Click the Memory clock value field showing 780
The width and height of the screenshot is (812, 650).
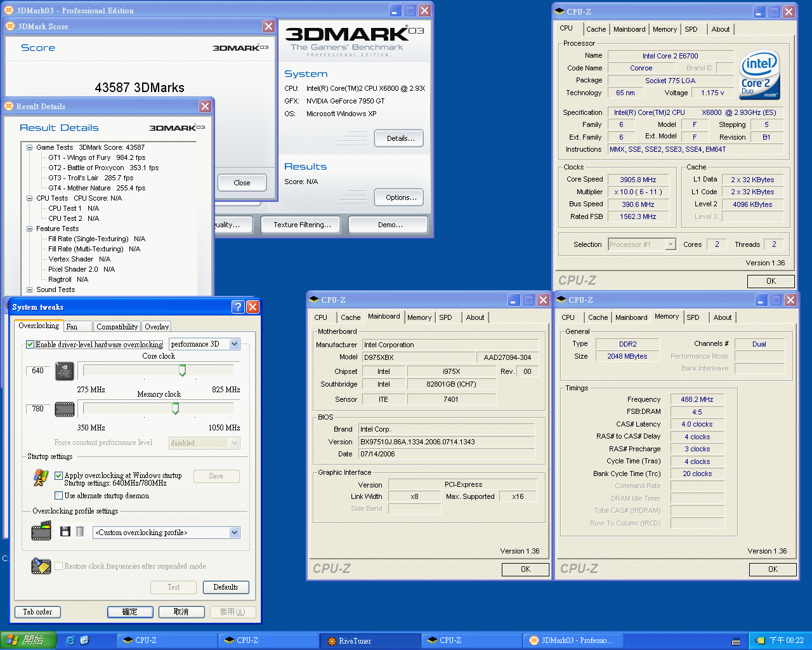pos(39,409)
